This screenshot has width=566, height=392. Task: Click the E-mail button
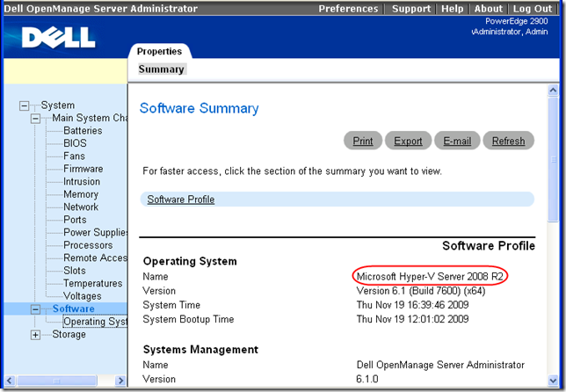point(457,141)
